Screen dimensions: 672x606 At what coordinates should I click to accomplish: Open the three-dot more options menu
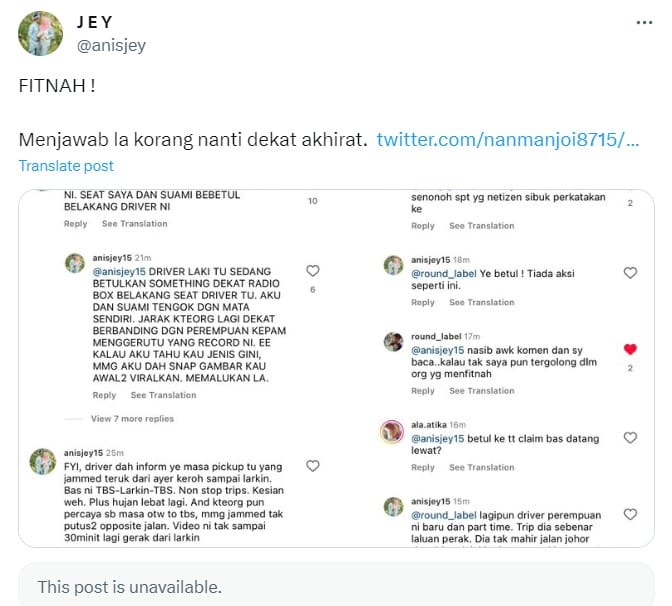coord(644,23)
